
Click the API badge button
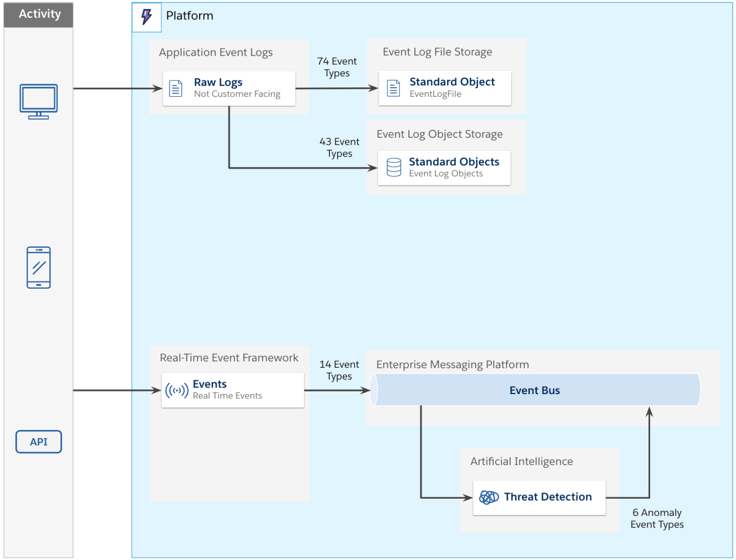[x=38, y=442]
